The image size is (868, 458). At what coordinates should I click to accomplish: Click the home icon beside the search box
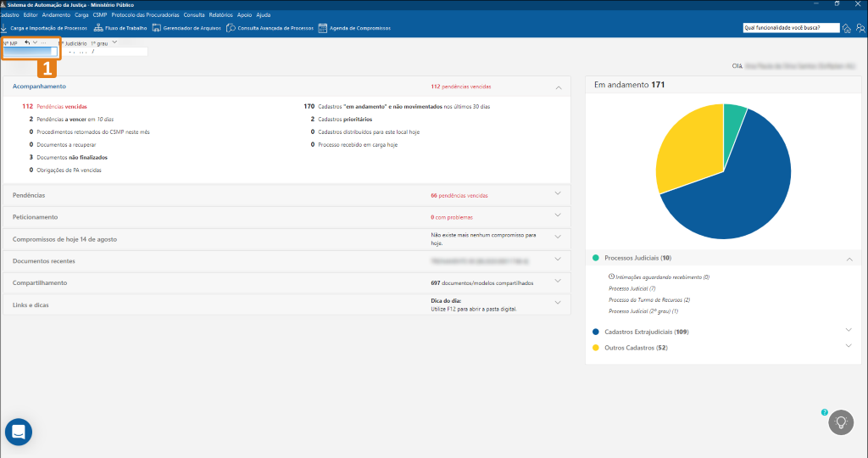click(x=847, y=28)
